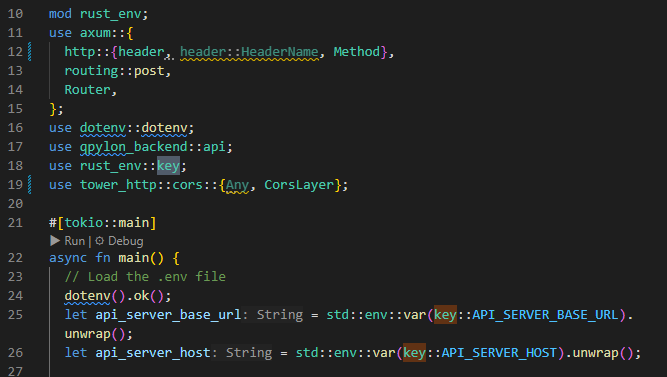The image size is (667, 377).
Task: Click the modified-line gutter marker on line 12
Action: tap(29, 51)
